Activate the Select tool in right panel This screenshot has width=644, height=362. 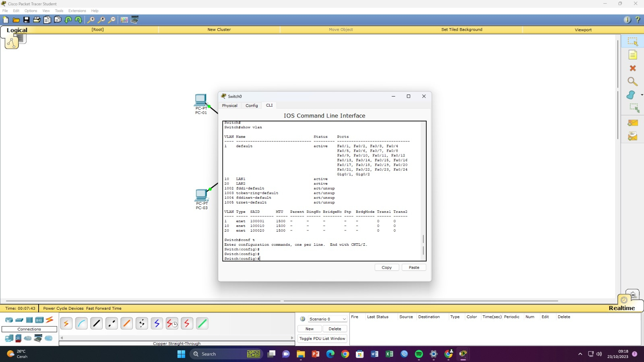[x=633, y=41]
